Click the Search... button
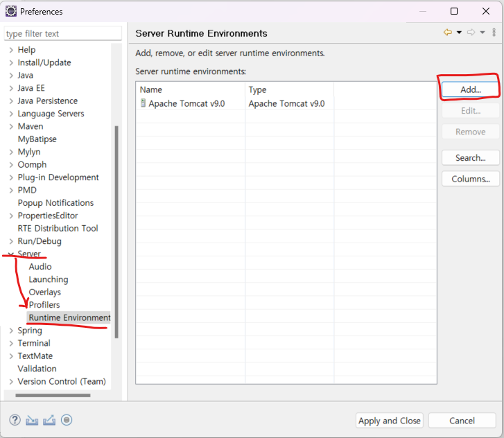Screen dimensions: 504x438 pos(471,158)
